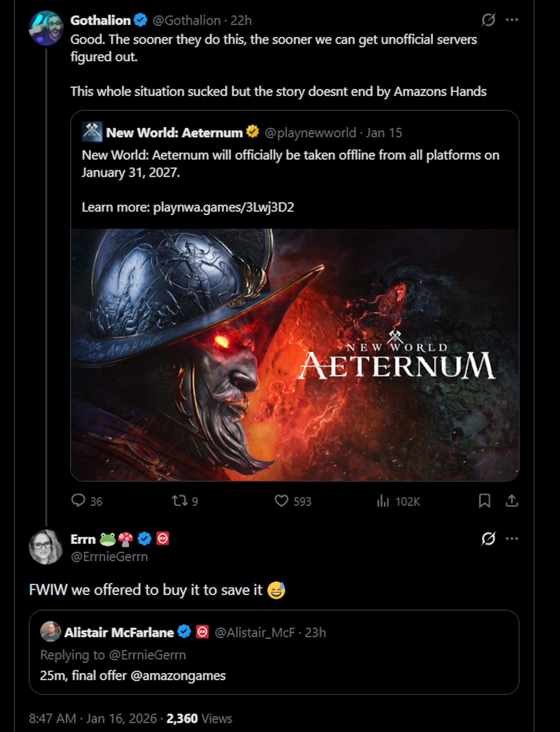This screenshot has height=732, width=560.
Task: Open Gothalion's profile picture
Action: click(46, 28)
